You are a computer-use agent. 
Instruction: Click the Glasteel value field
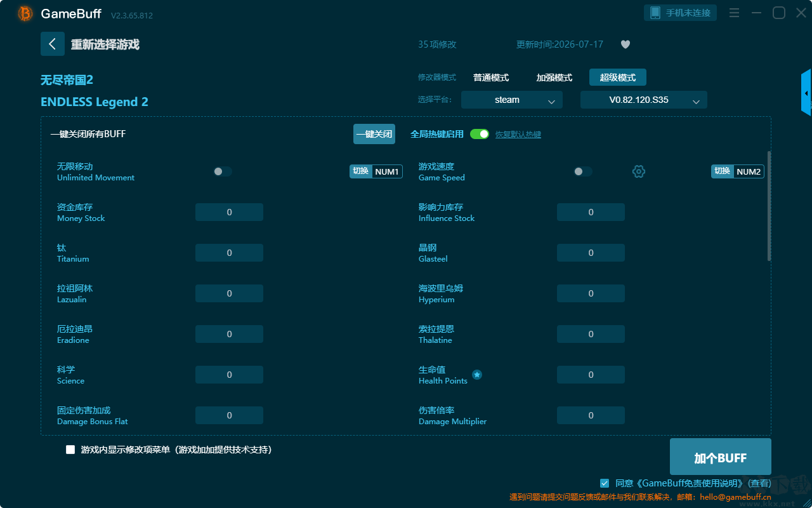pos(591,253)
